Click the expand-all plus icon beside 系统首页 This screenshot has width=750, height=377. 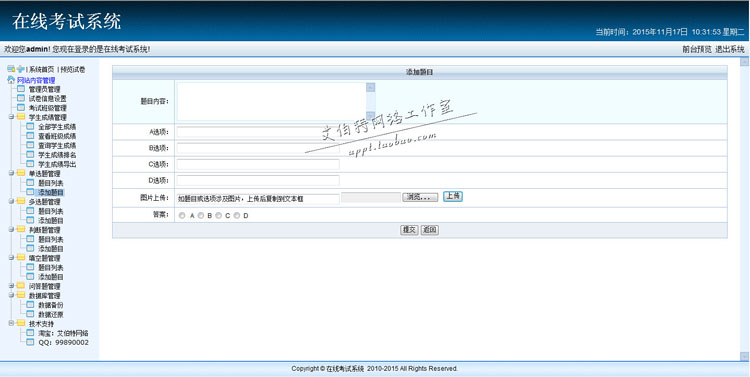pos(21,69)
